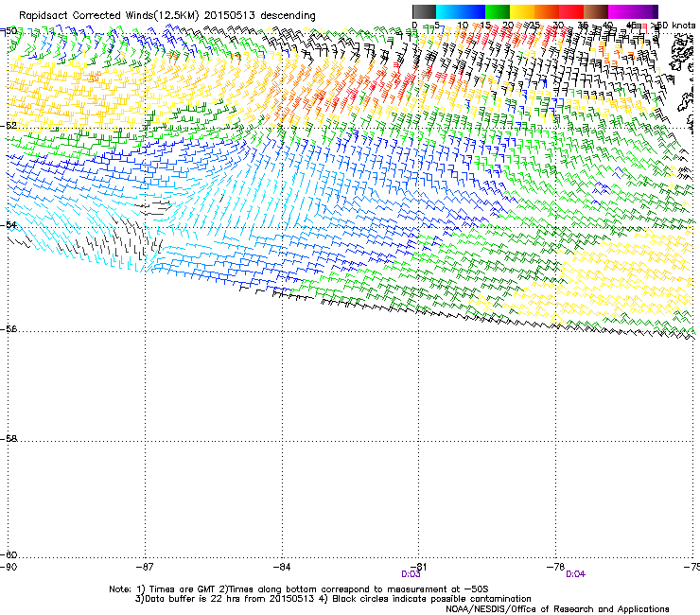Click the '-81' longitude axis label
Viewport: 700px width, 615px height.
pyautogui.click(x=418, y=567)
